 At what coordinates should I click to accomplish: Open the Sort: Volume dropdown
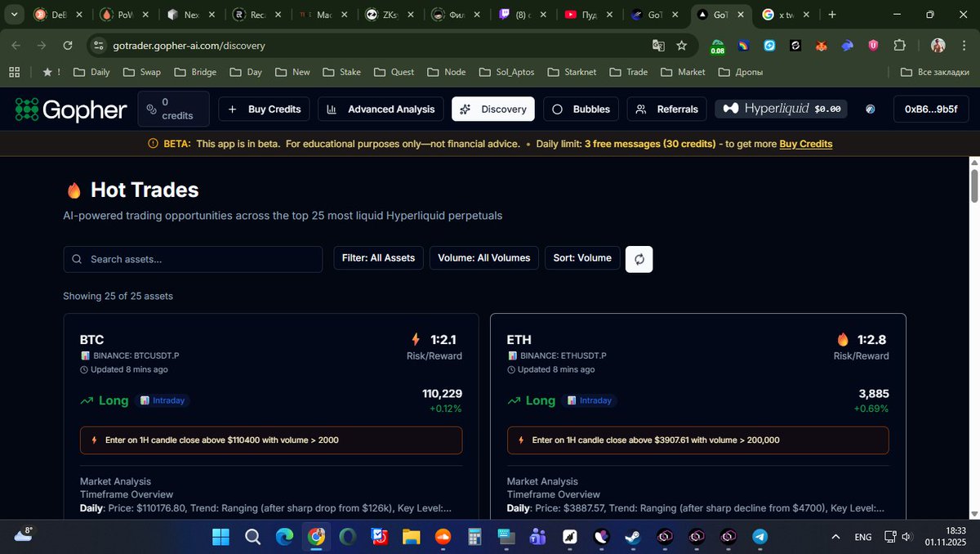[x=581, y=258]
